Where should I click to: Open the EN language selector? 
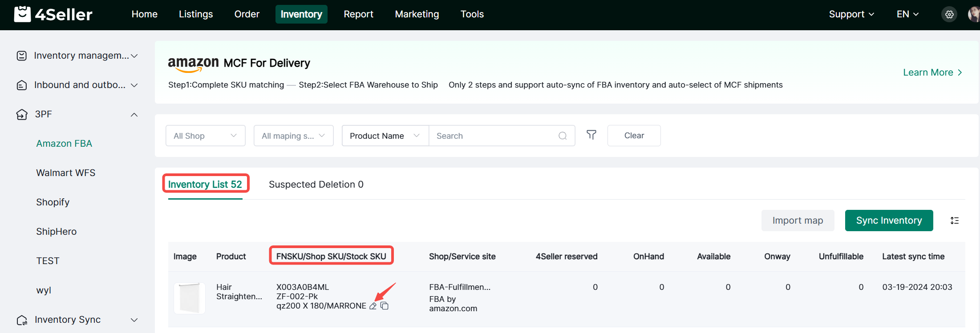907,14
